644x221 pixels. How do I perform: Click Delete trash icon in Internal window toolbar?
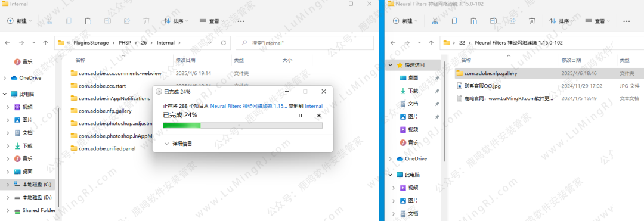pos(146,21)
